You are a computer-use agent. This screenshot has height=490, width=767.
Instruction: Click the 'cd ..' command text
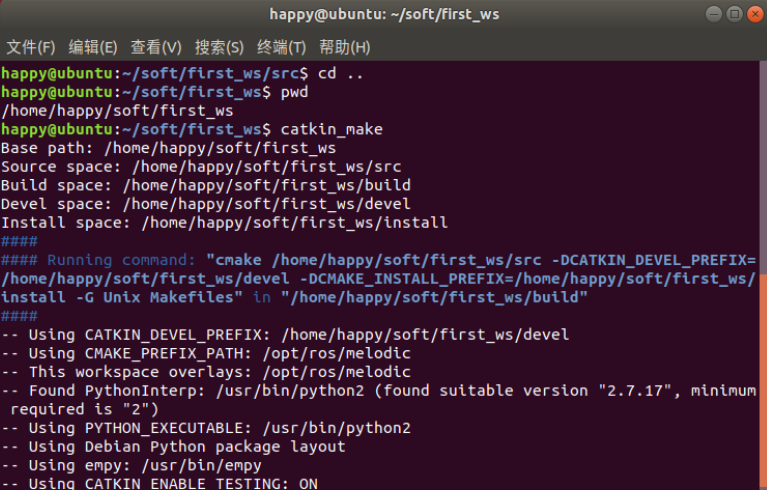(340, 73)
